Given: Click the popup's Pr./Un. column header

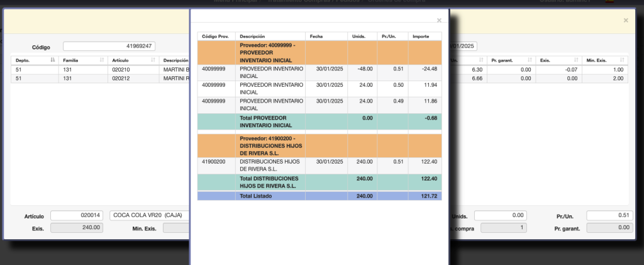Looking at the screenshot, I should click(392, 36).
